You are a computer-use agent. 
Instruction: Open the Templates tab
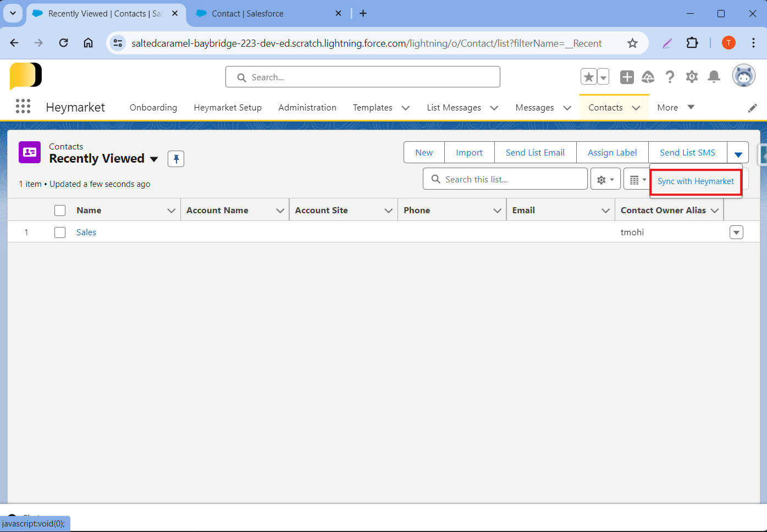373,108
